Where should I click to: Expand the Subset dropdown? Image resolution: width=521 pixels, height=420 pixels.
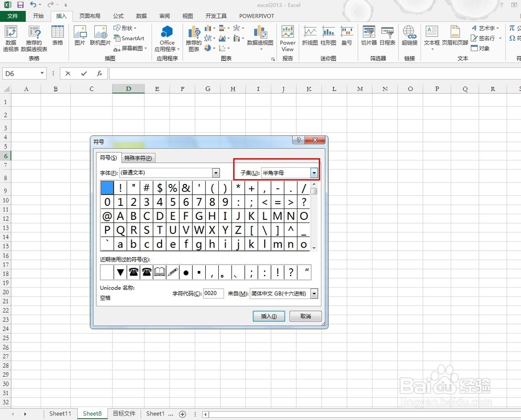click(x=314, y=172)
